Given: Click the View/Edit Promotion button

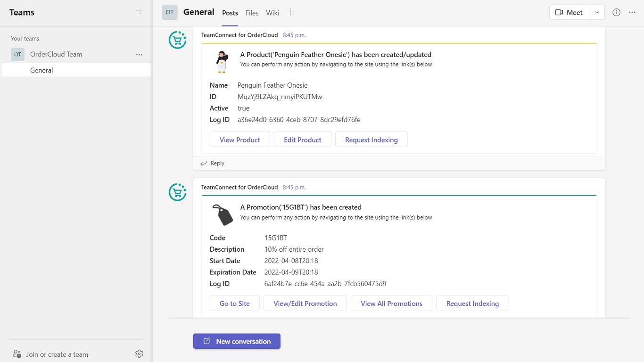Looking at the screenshot, I should point(305,304).
